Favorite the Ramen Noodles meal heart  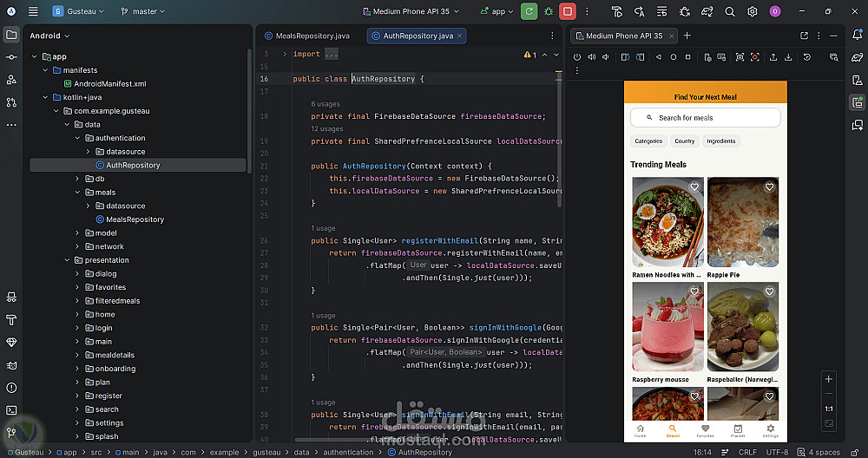[694, 187]
